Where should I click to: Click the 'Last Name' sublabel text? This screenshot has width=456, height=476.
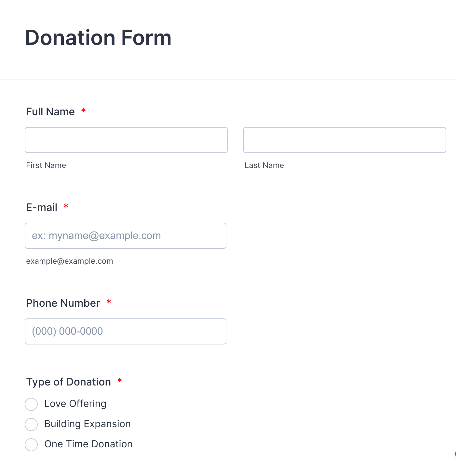(264, 165)
